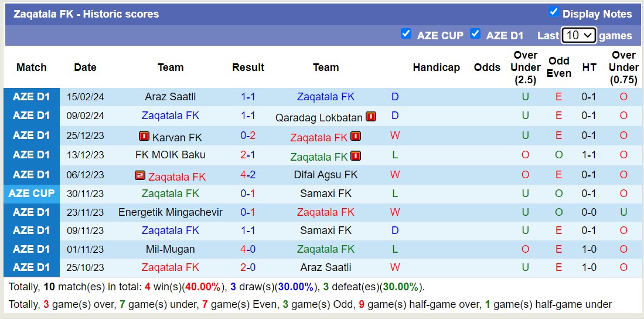644x319 pixels.
Task: Click the Handicap column header
Action: [x=436, y=67]
